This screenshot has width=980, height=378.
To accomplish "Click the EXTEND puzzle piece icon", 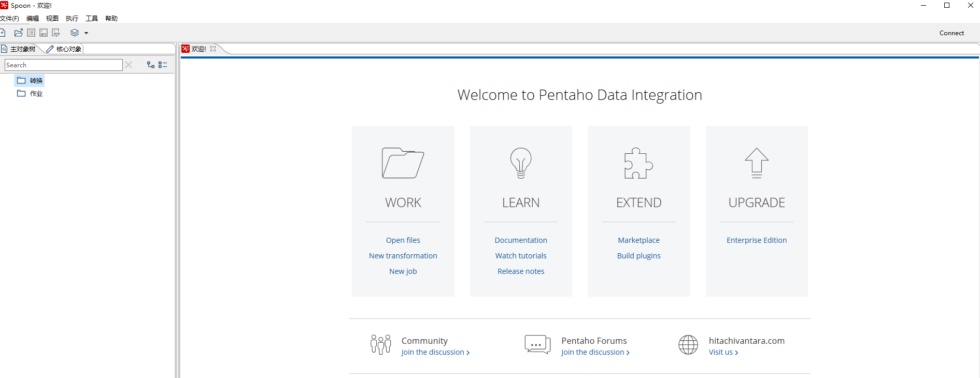I will [x=638, y=163].
